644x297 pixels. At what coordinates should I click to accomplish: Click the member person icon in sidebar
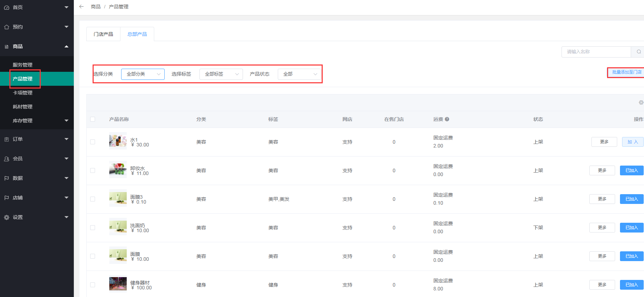point(6,159)
